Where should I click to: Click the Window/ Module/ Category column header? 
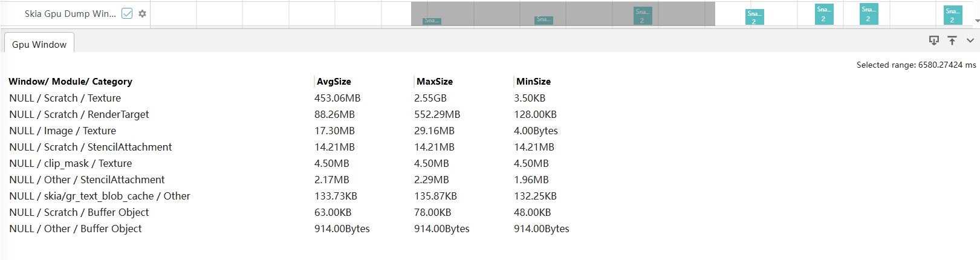coord(70,82)
